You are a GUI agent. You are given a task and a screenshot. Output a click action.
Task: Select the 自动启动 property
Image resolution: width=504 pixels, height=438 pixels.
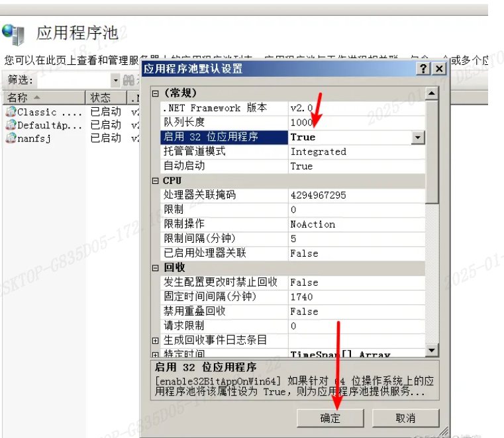click(293, 166)
